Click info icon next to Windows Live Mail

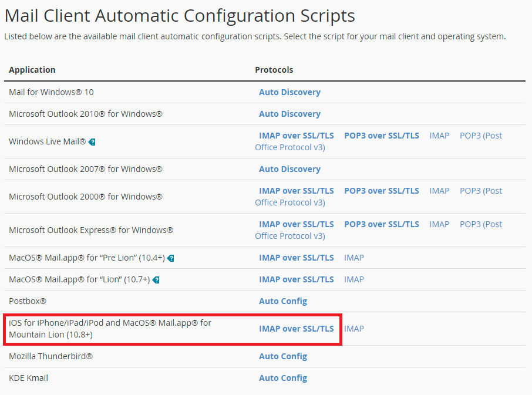92,142
